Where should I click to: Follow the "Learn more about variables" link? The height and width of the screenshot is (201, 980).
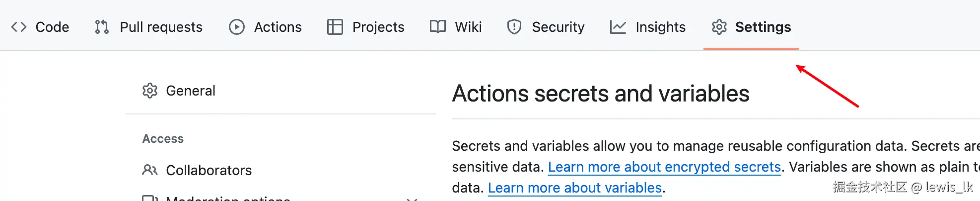click(x=575, y=188)
